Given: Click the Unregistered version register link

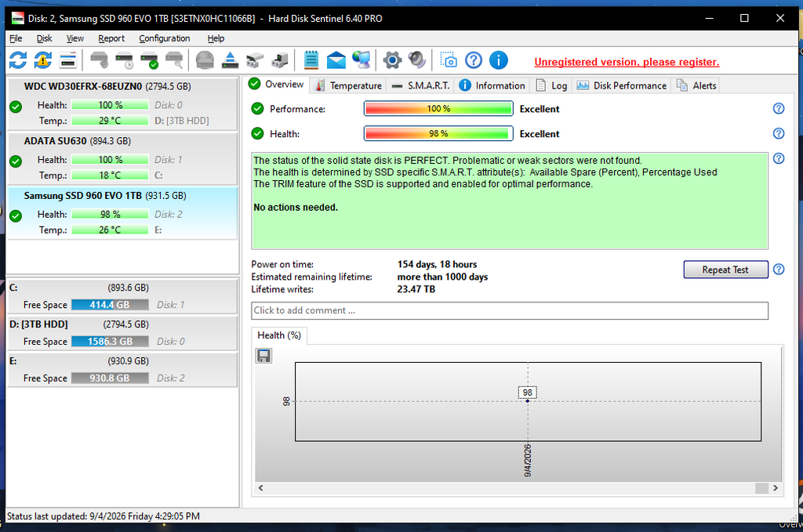Looking at the screenshot, I should coord(627,62).
